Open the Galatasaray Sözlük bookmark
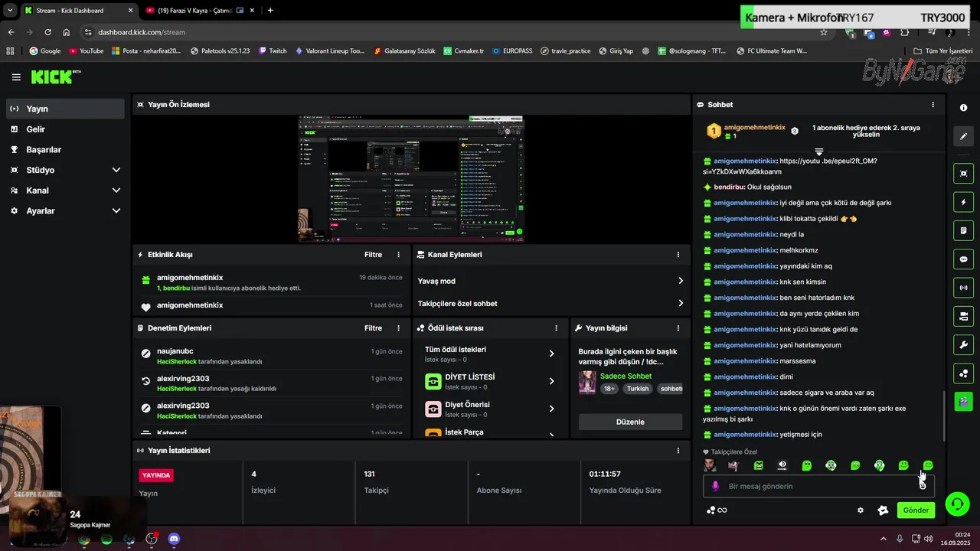Viewport: 980px width, 551px height. tap(404, 51)
